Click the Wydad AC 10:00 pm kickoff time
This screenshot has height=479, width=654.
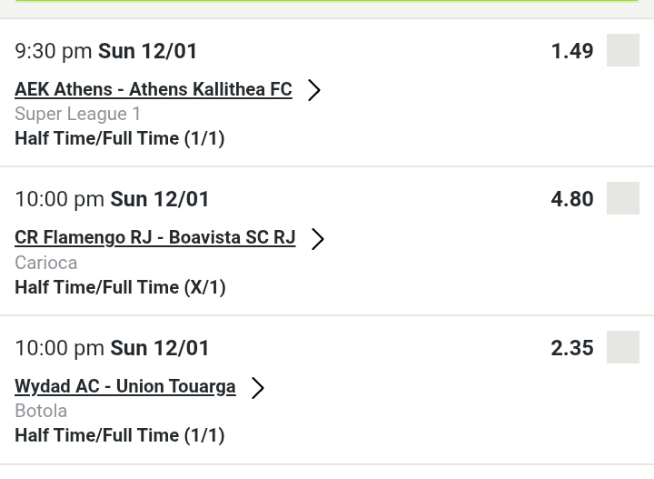coord(112,347)
